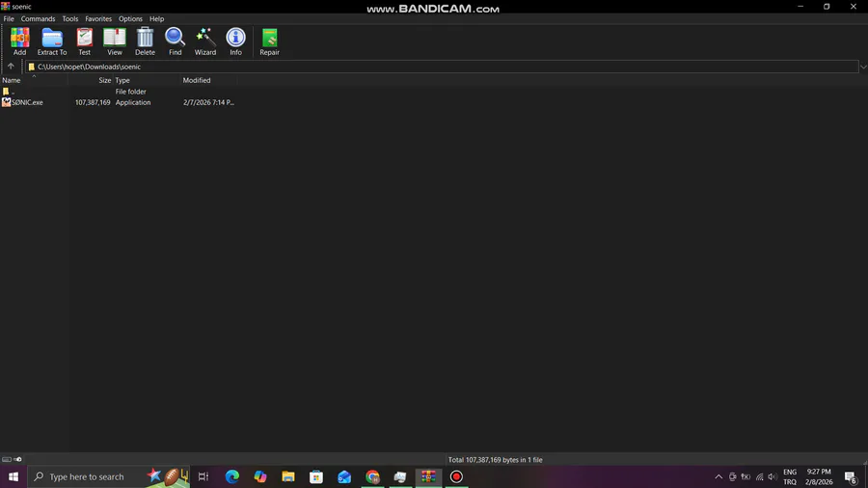Open Microsoft Edge from the taskbar

(x=231, y=476)
